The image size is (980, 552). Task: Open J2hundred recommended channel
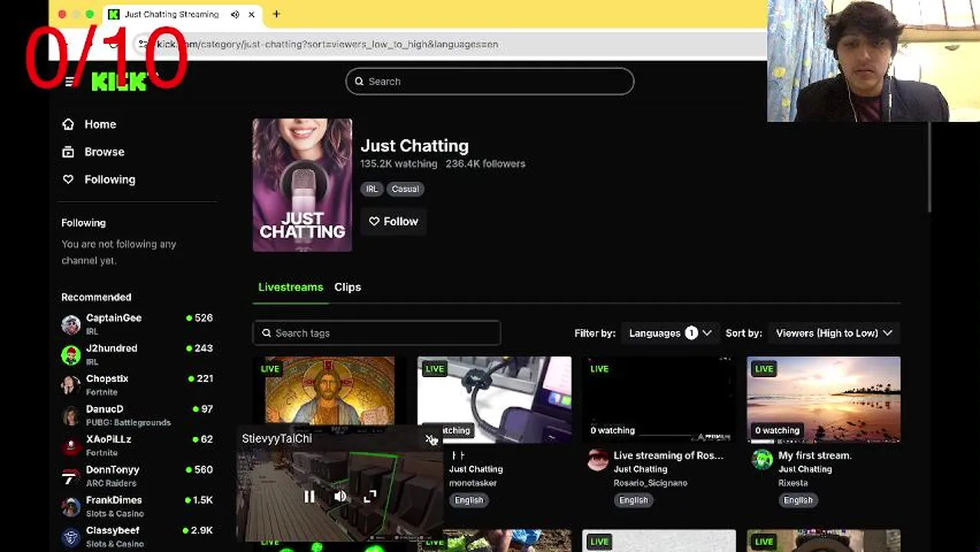coord(137,354)
